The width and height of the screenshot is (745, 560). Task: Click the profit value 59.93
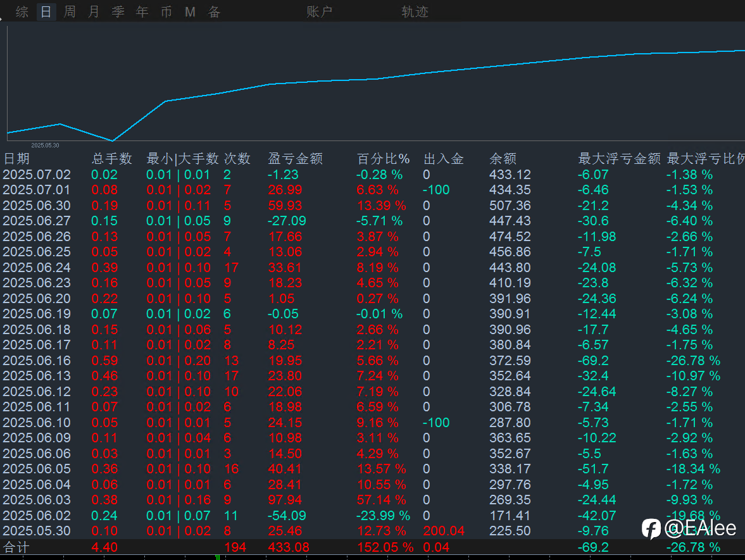click(x=285, y=206)
